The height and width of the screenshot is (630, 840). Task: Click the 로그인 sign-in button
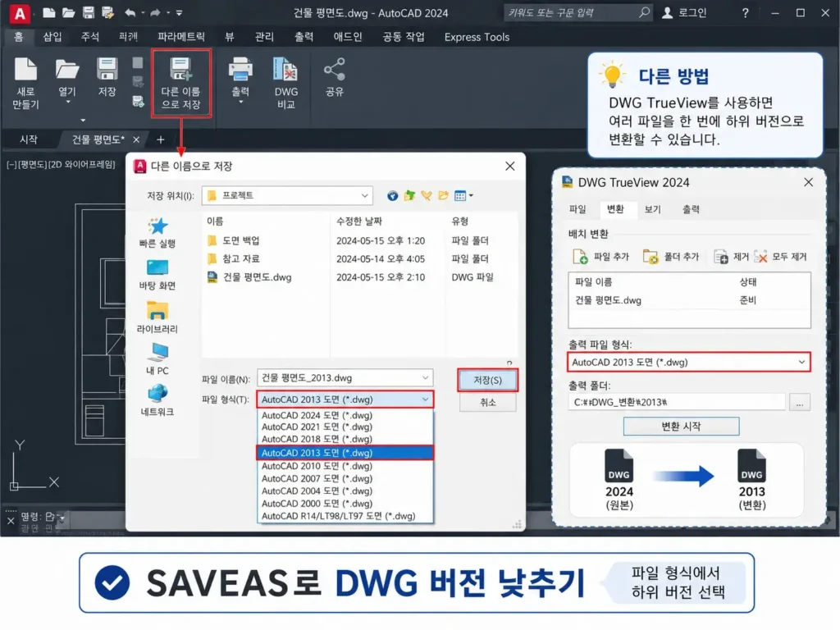684,13
